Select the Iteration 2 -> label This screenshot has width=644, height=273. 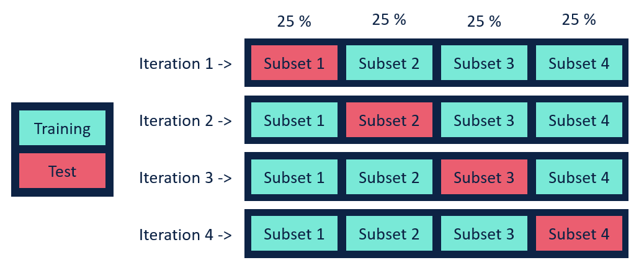186,121
